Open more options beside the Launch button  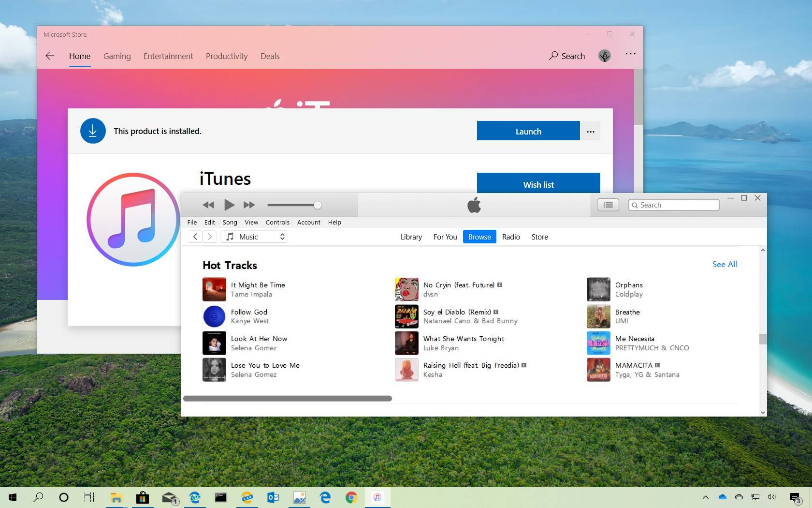590,131
